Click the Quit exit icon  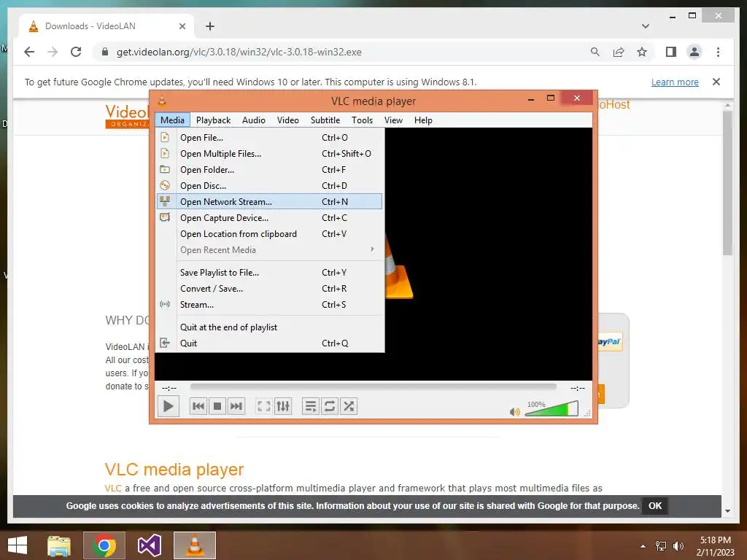pyautogui.click(x=165, y=343)
